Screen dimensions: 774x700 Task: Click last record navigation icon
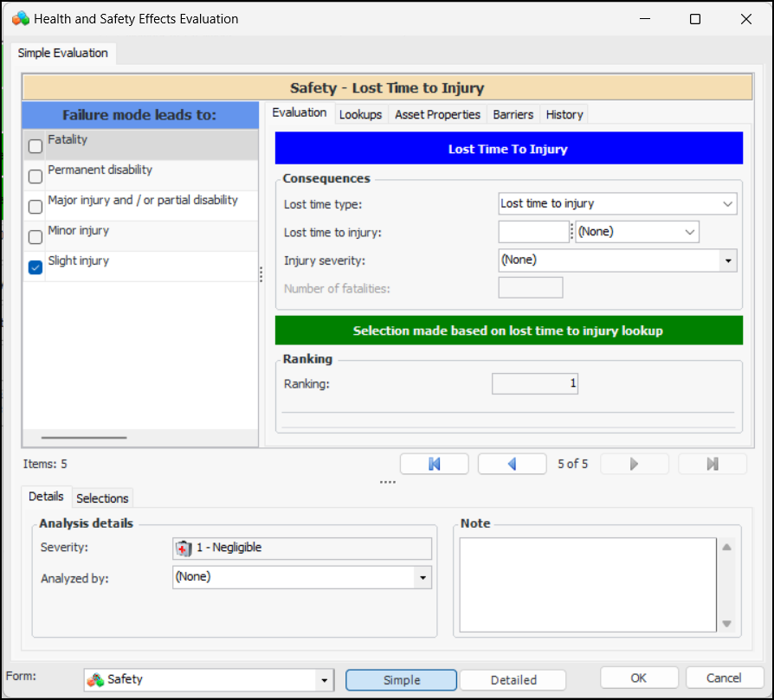coord(712,464)
